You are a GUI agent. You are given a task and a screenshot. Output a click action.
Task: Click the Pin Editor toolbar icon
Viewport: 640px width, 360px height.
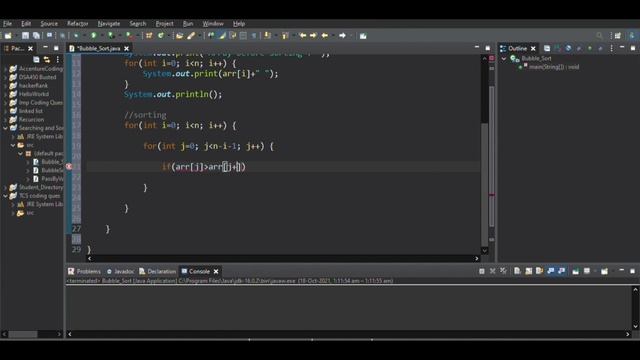click(x=363, y=36)
